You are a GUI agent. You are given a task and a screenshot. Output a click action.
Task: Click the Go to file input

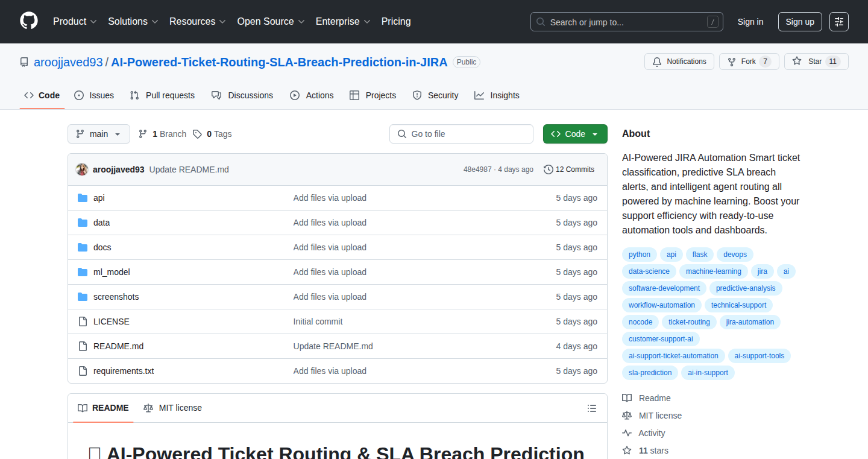tap(461, 134)
